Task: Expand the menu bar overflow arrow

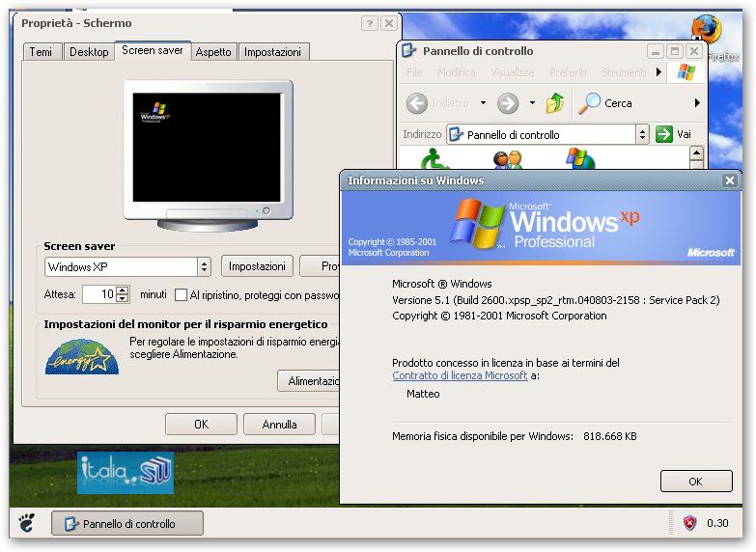Action: click(659, 72)
